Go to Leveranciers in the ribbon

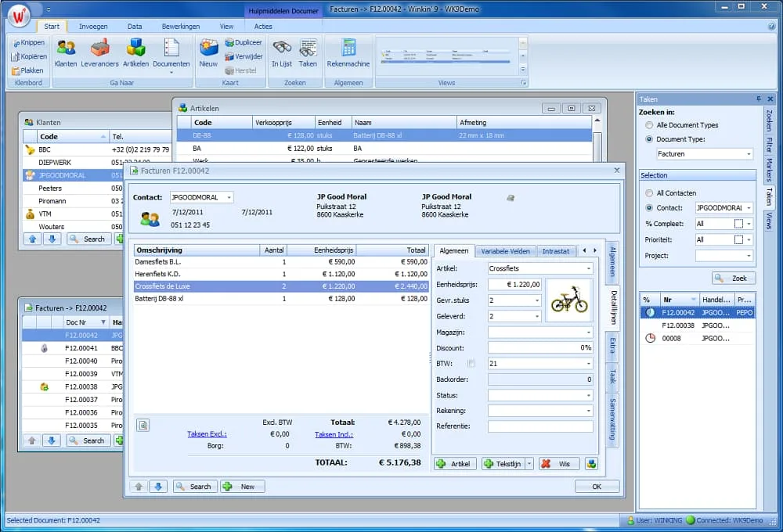tap(100, 53)
